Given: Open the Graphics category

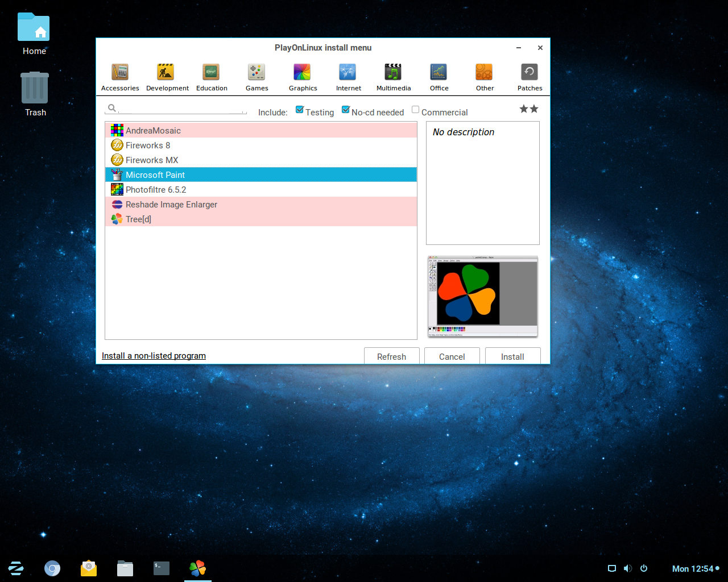Looking at the screenshot, I should pos(302,77).
